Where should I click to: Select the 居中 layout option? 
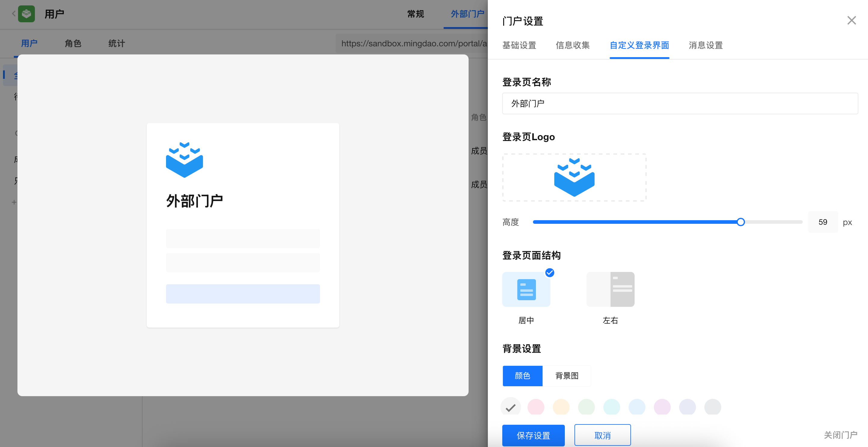[x=526, y=289]
